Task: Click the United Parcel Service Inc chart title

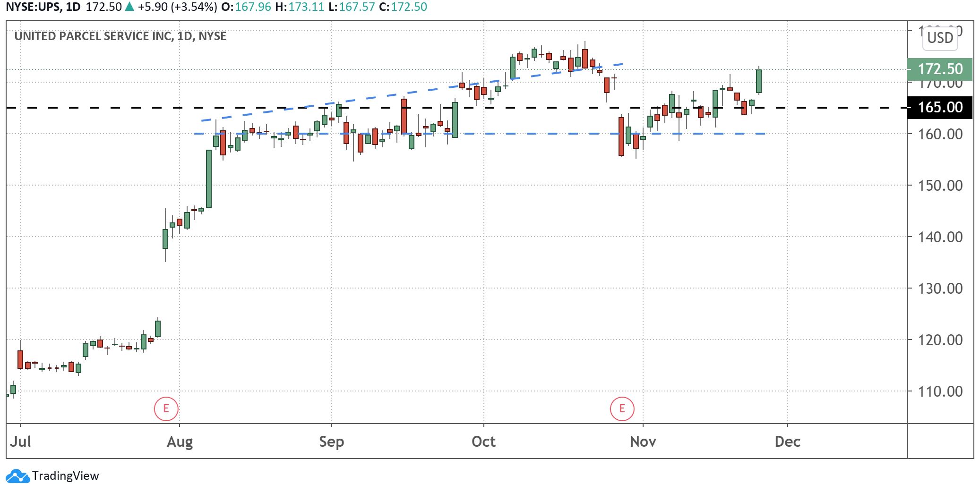Action: pyautogui.click(x=120, y=36)
